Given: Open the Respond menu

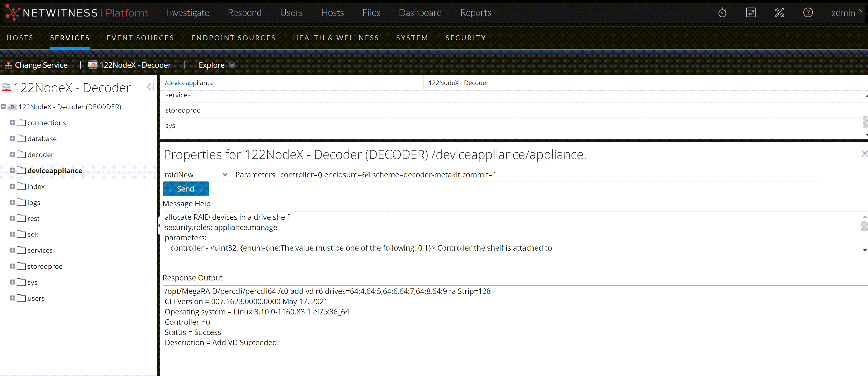Looking at the screenshot, I should pyautogui.click(x=245, y=13).
